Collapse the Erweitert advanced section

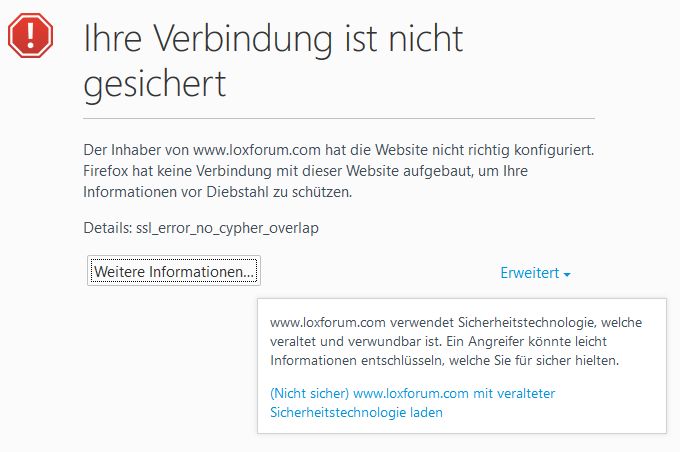click(x=535, y=273)
